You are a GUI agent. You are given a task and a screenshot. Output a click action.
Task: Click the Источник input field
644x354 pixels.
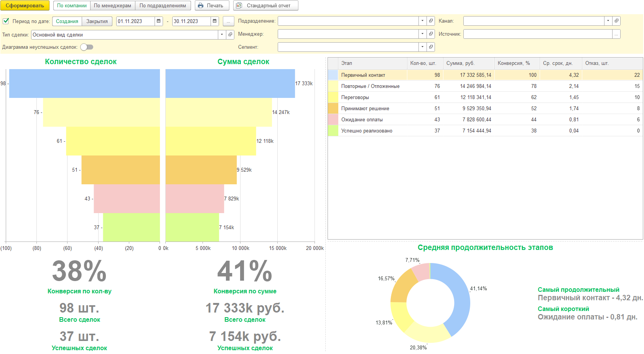tap(538, 34)
